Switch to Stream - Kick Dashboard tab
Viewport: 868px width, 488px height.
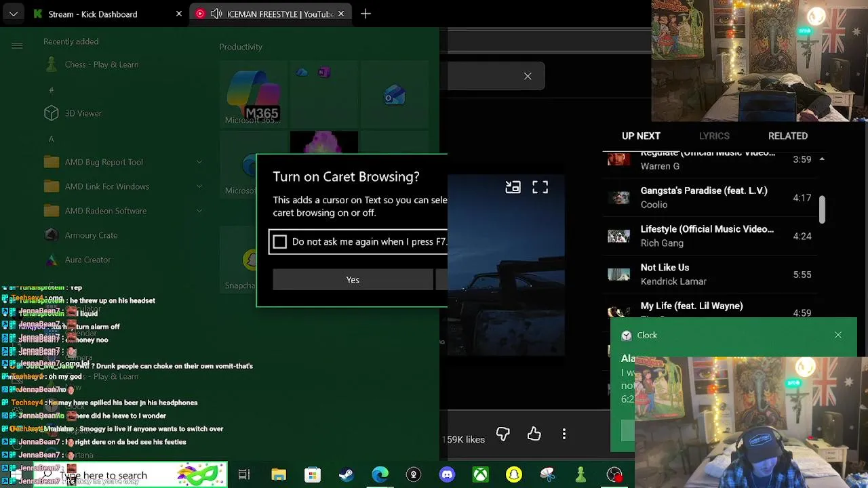point(93,14)
